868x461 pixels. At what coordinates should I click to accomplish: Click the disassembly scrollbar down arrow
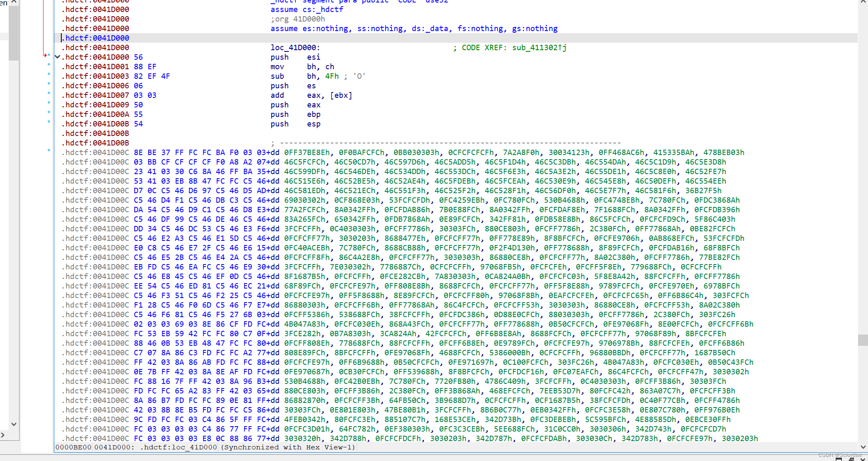pyautogui.click(x=863, y=447)
